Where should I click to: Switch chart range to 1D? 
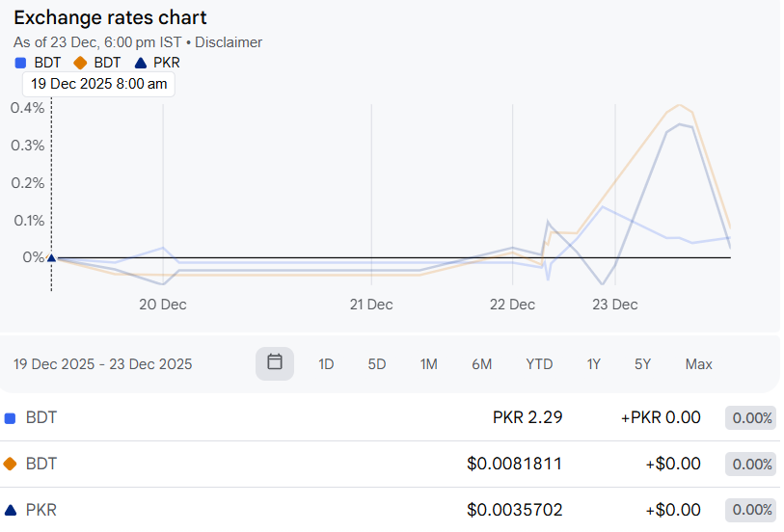pyautogui.click(x=326, y=364)
